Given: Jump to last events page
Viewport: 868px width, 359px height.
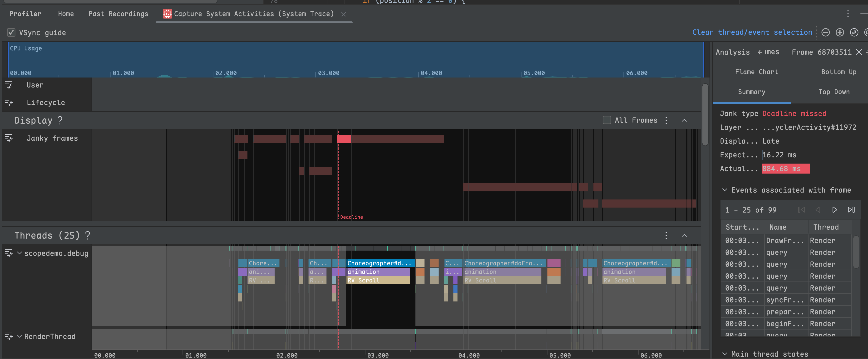Looking at the screenshot, I should pos(851,210).
